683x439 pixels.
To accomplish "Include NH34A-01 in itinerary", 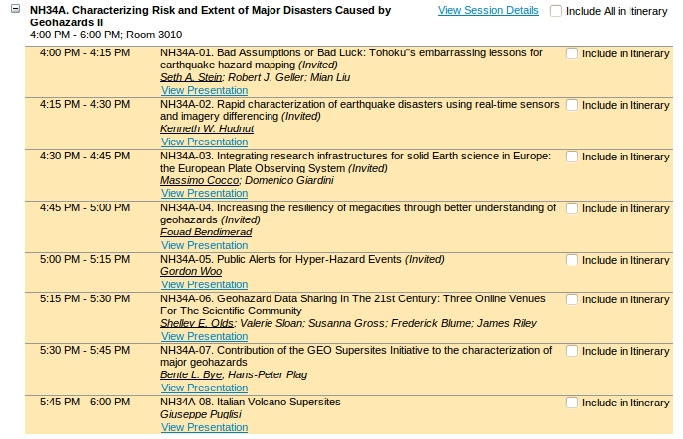I will pos(572,53).
